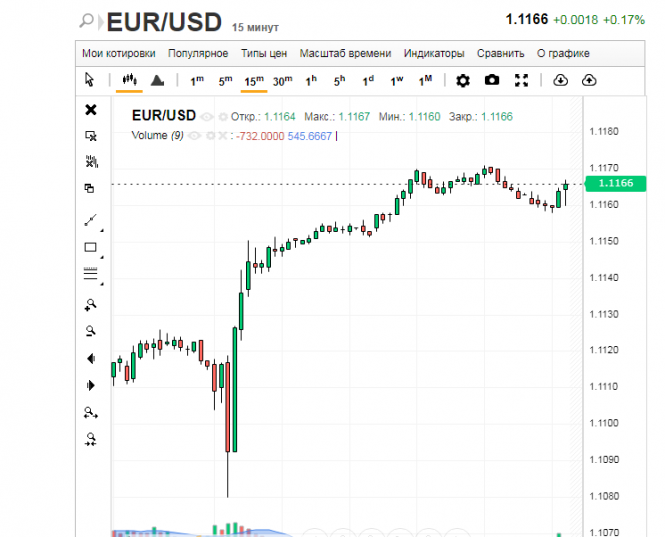Select 1 week timeframe

tap(397, 80)
